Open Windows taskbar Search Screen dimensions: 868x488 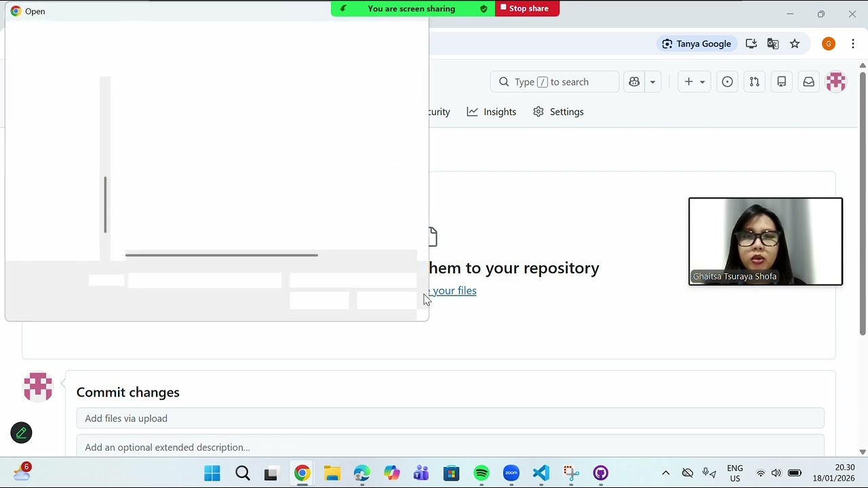click(x=243, y=473)
